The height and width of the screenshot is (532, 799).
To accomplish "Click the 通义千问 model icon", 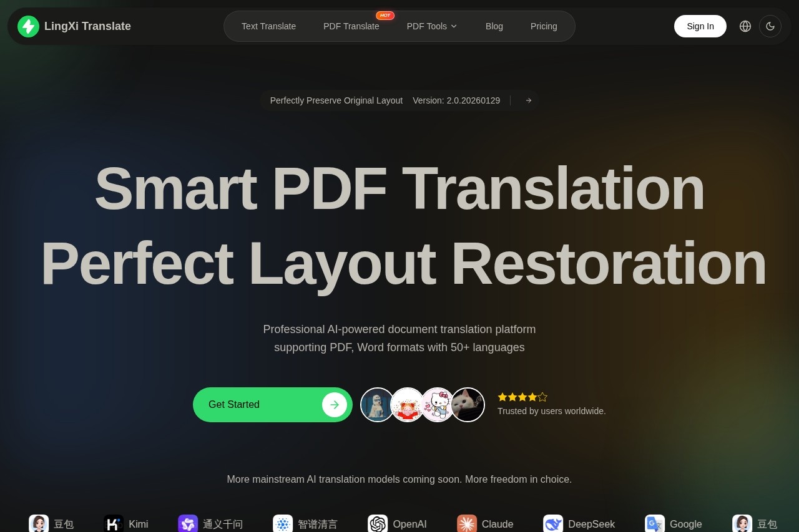I will (x=188, y=524).
